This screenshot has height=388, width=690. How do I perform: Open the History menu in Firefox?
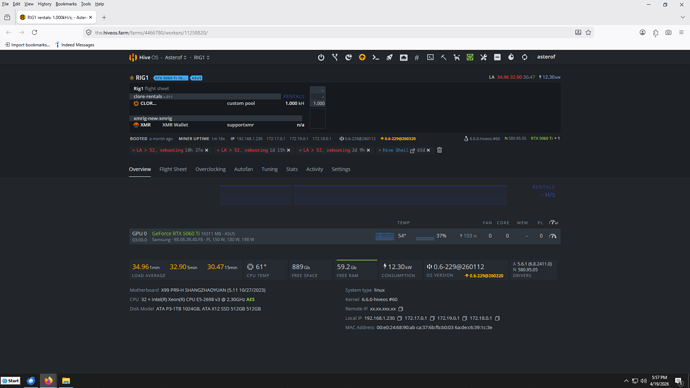coord(44,4)
